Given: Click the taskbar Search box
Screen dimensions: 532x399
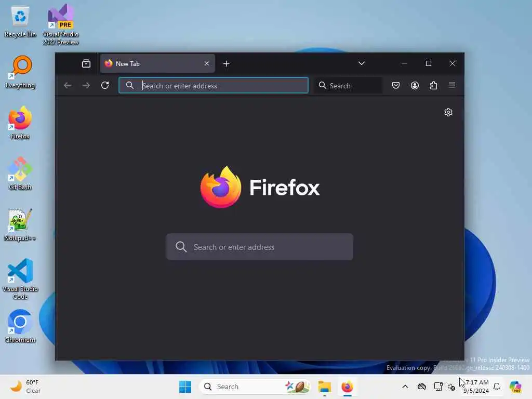Looking at the screenshot, I should (255, 387).
